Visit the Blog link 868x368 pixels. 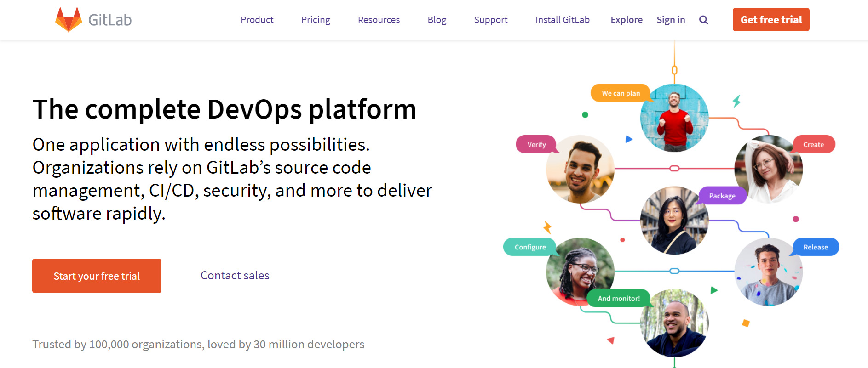(437, 20)
